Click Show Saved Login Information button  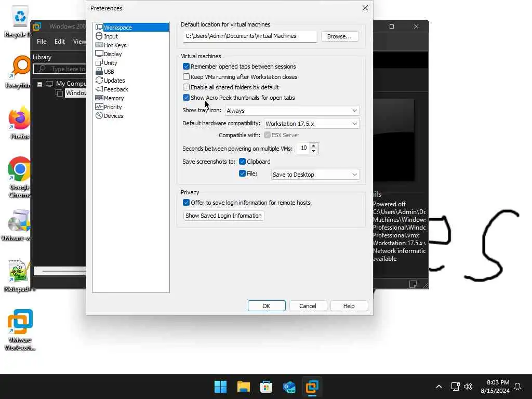pos(223,216)
